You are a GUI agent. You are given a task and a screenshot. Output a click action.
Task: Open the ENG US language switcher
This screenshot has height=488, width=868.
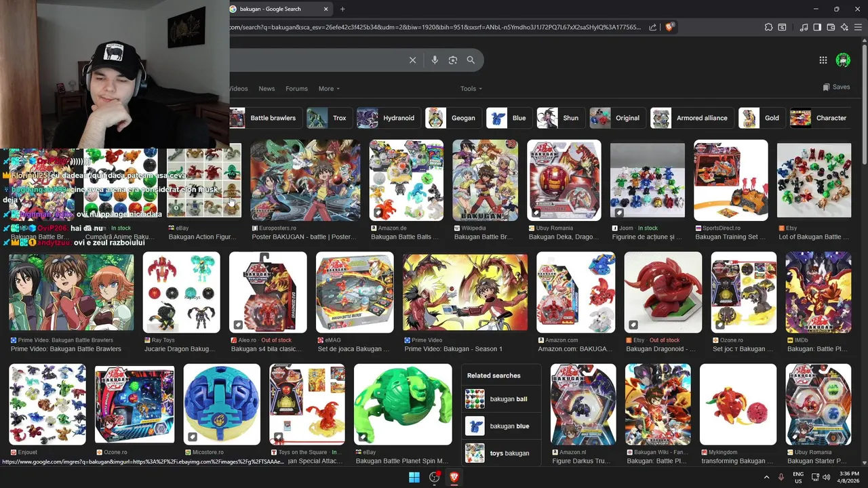click(x=798, y=477)
